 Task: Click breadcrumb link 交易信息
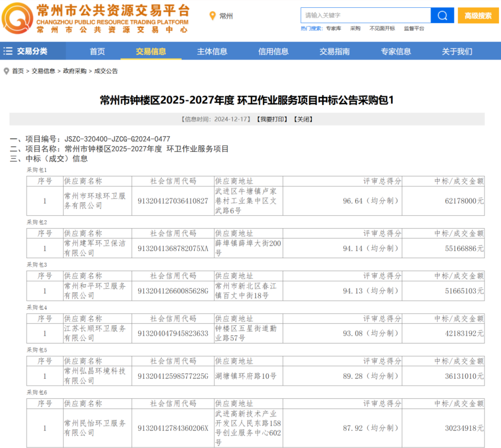[x=43, y=71]
